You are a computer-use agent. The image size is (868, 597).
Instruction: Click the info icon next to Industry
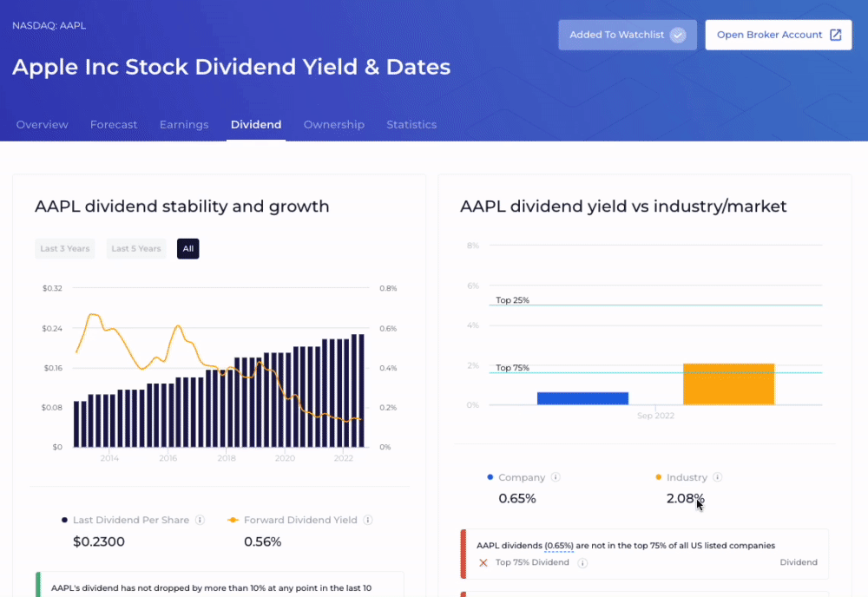[x=718, y=477]
